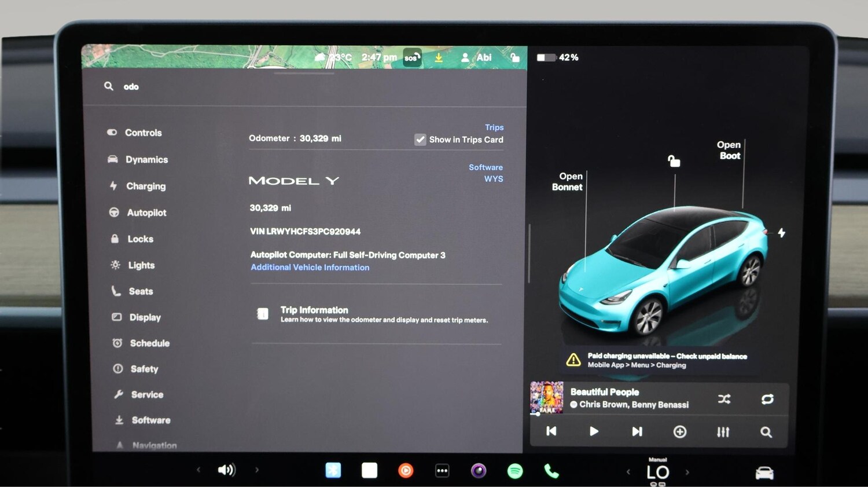Open the Bluetooth app in the dock
Viewport: 868px width, 487px height.
333,470
